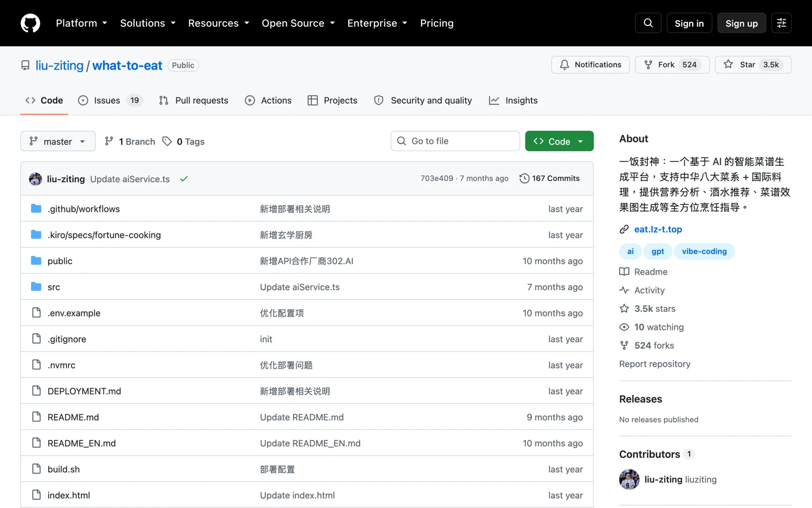Click the eye icon beside 10 watching
812x508 pixels.
point(624,327)
